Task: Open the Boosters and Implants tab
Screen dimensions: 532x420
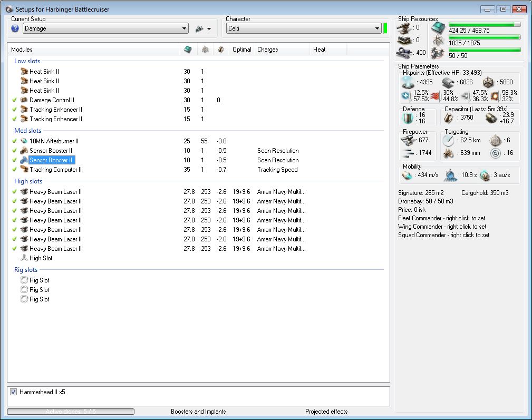Action: coord(198,411)
